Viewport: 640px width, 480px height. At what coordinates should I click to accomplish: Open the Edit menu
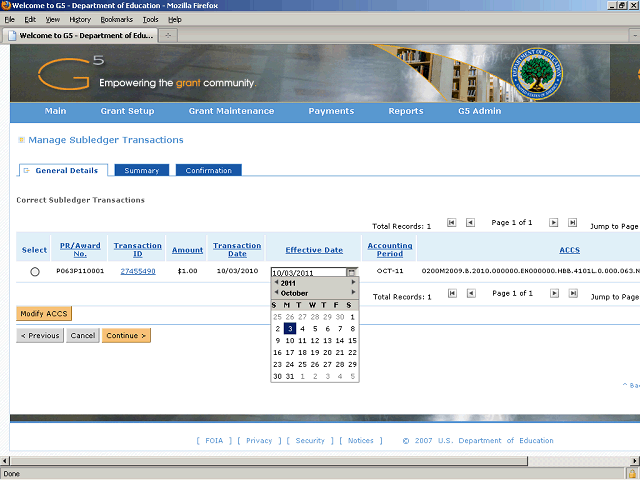tap(30, 20)
